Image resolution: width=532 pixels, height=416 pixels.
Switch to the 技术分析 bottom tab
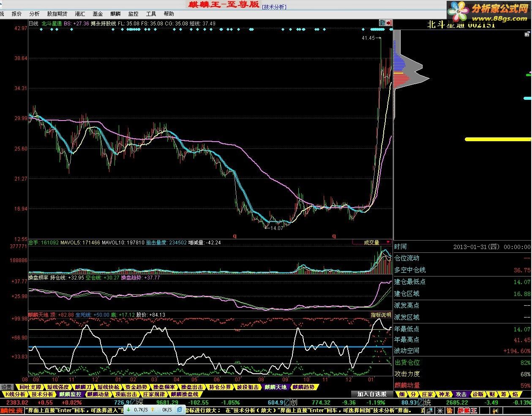click(x=42, y=394)
